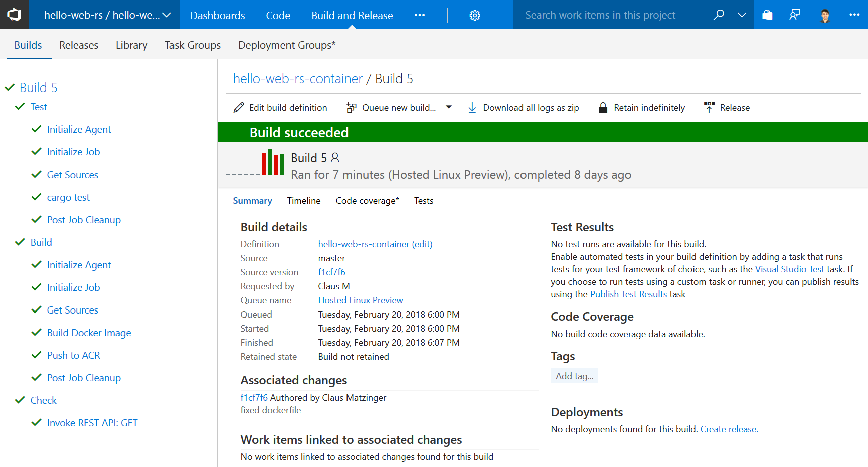Screen dimensions: 868x467
Task: Click the Retain indefinitely lock icon
Action: 603,108
